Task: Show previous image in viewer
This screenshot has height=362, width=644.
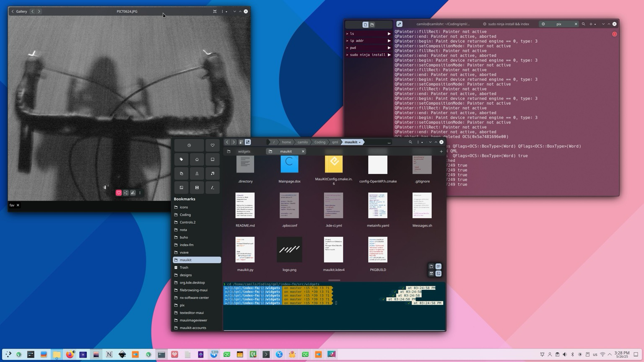Action: (32, 11)
